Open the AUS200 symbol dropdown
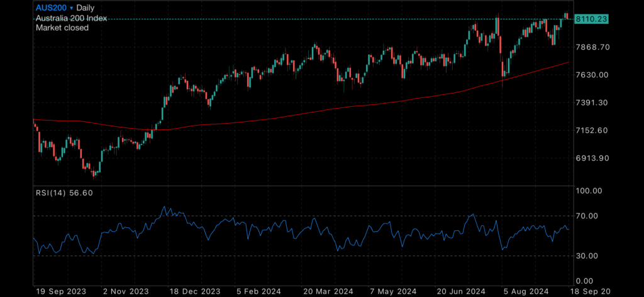The width and height of the screenshot is (644, 297). [x=55, y=8]
